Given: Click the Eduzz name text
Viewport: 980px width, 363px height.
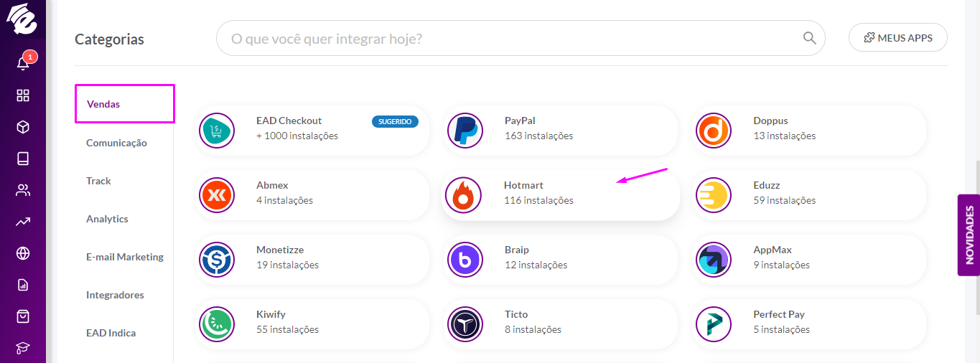Looking at the screenshot, I should [767, 185].
